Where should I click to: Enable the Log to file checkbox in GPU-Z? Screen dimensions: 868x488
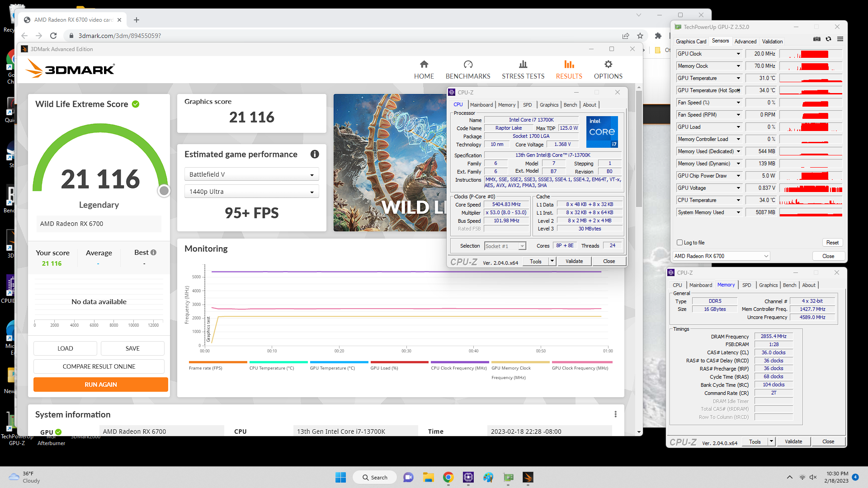tap(679, 243)
